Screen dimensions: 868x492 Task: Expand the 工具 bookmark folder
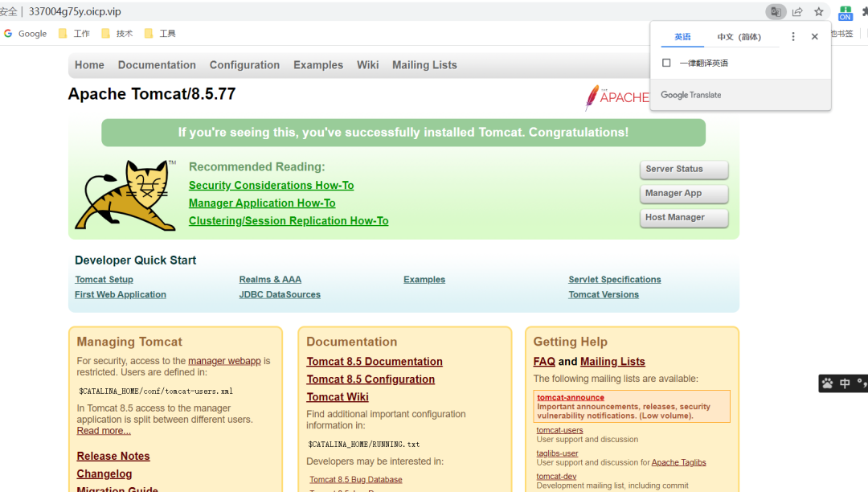pyautogui.click(x=160, y=34)
